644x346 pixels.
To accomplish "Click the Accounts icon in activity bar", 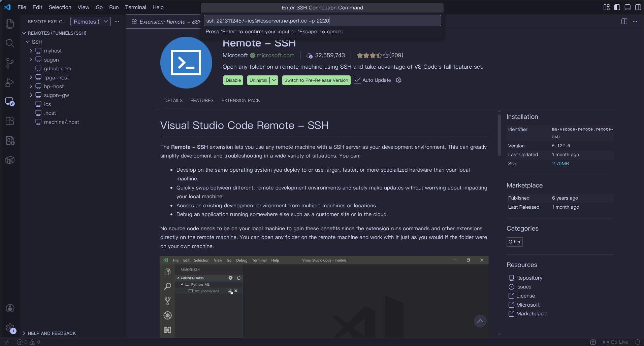I will click(10, 308).
